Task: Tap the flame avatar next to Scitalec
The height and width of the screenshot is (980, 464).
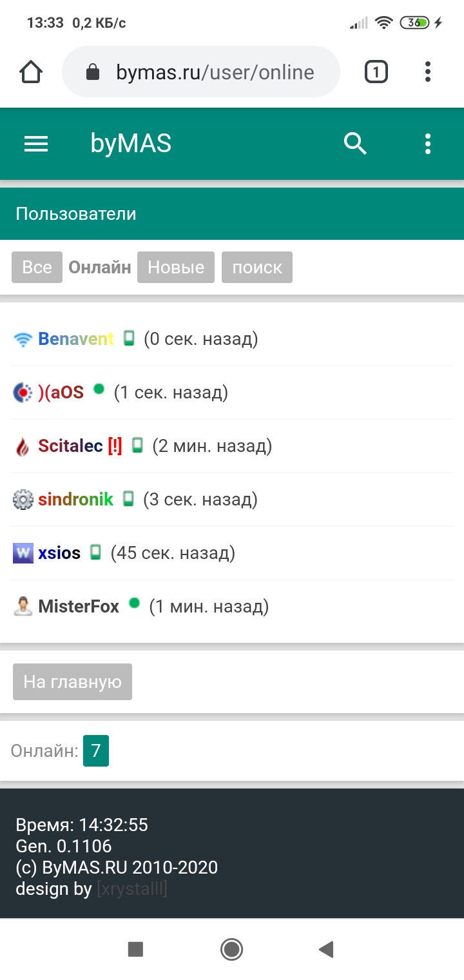Action: (x=23, y=446)
